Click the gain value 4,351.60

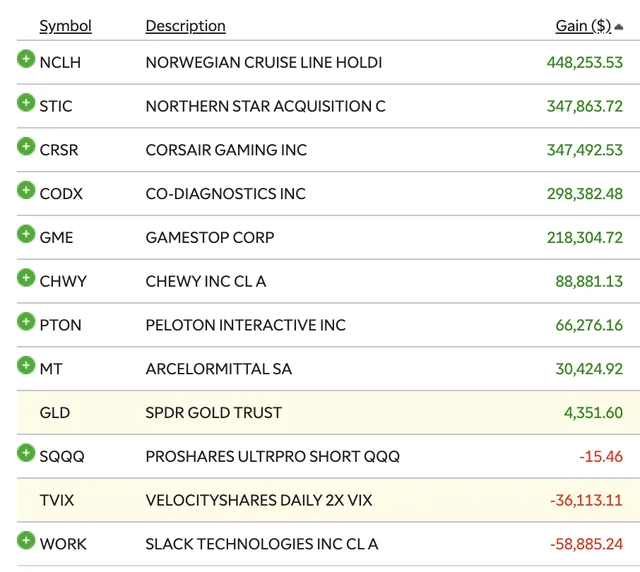click(x=593, y=412)
